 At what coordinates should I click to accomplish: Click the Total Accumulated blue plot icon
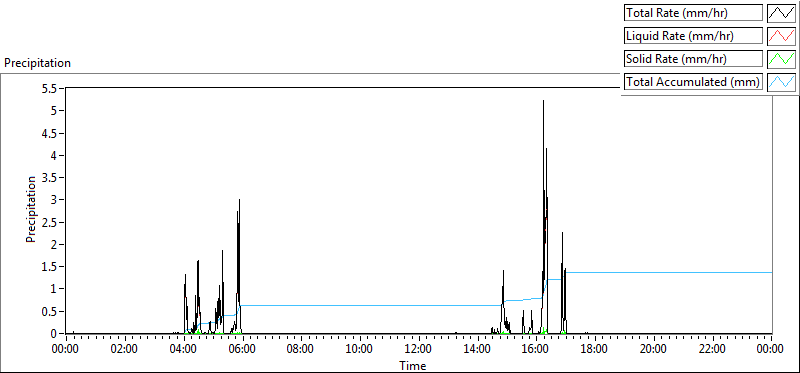pos(782,81)
